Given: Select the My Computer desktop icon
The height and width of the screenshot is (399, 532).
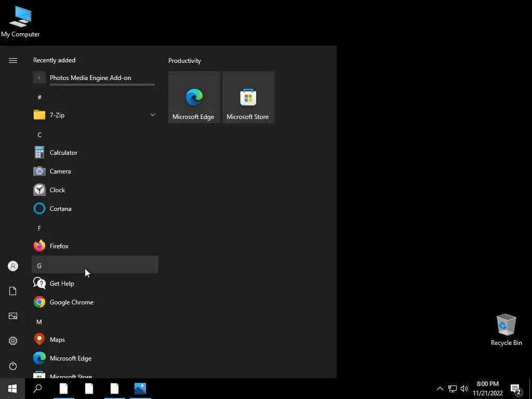Looking at the screenshot, I should (x=20, y=21).
